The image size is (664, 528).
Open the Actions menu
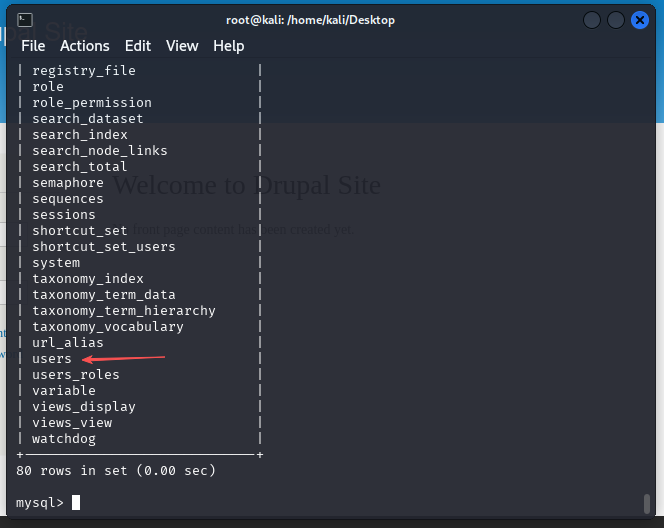(84, 46)
